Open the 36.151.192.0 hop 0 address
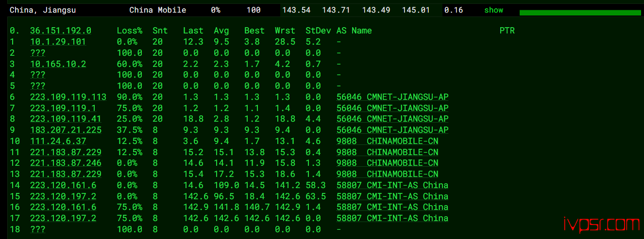Screen dimensions: 644x239 [x=60, y=31]
